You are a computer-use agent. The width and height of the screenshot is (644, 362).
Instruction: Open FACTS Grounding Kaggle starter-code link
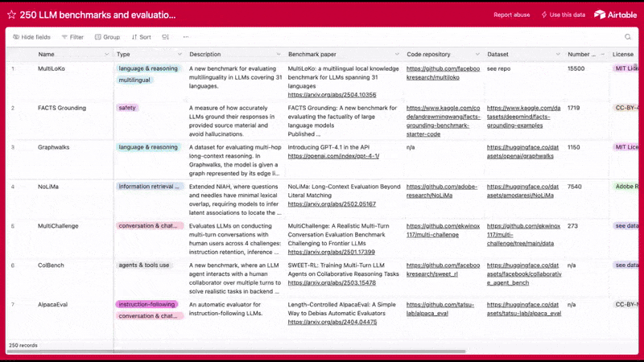coord(444,121)
